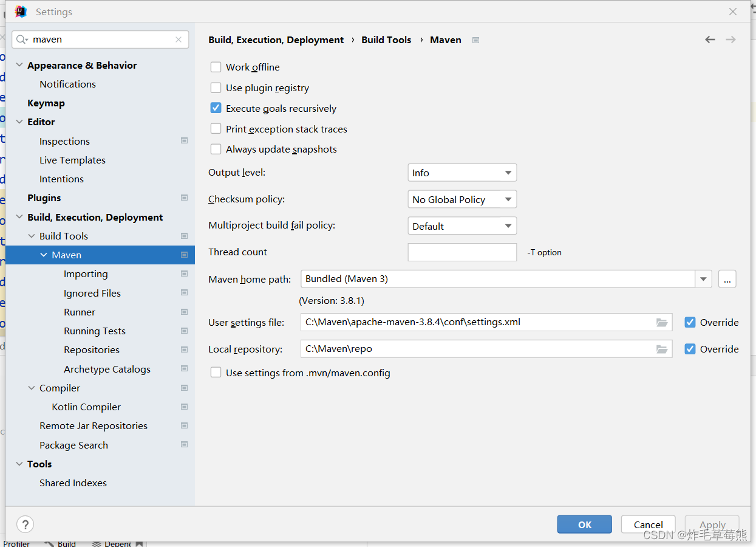Viewport: 756px width, 547px height.
Task: Open Shared Indexes settings
Action: coord(73,483)
